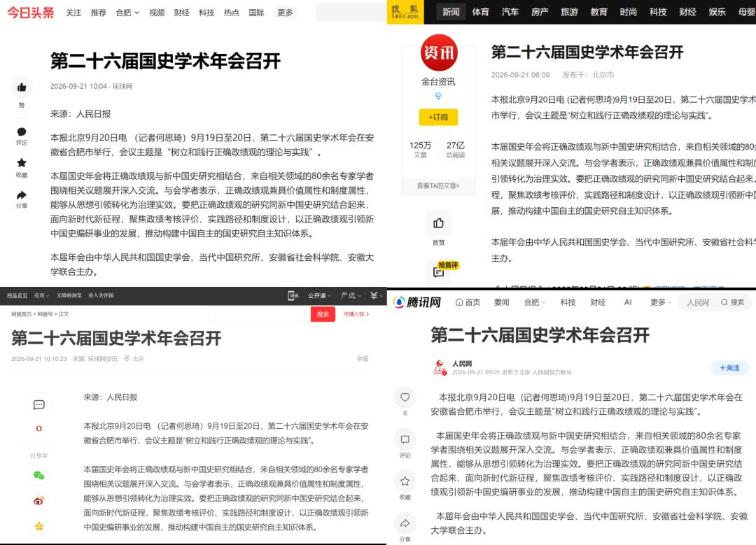756x545 pixels.
Task: Select the Sohu 汽车 tab
Action: 510,12
